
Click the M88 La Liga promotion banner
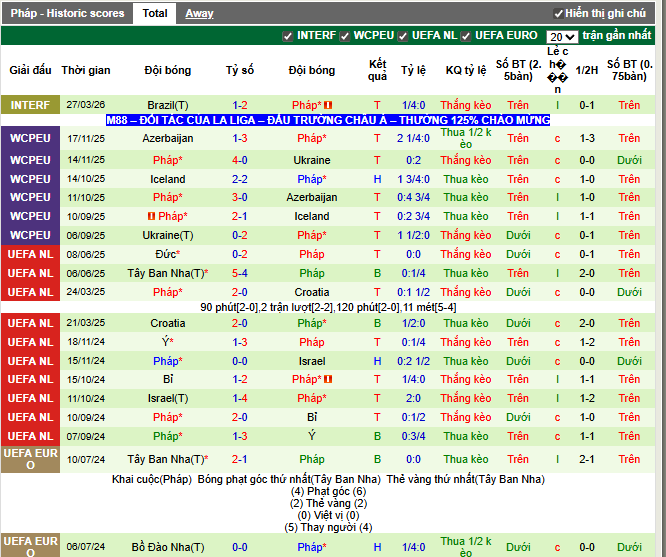(328, 120)
